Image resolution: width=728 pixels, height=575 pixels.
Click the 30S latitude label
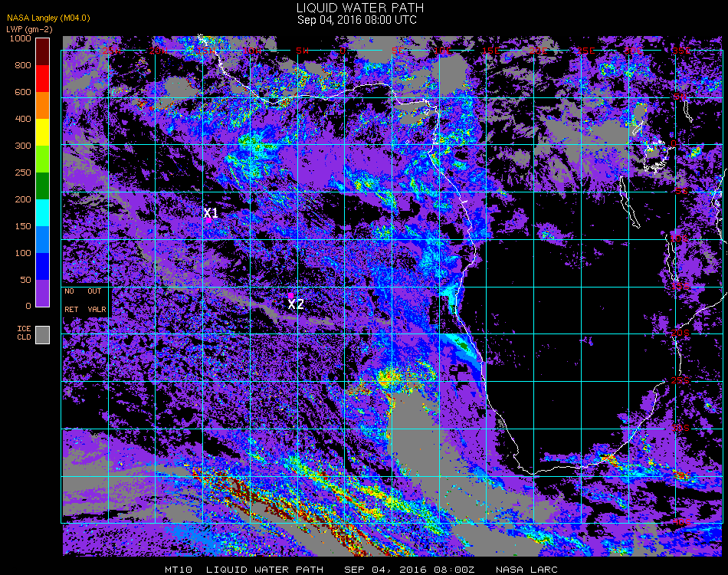[x=680, y=427]
